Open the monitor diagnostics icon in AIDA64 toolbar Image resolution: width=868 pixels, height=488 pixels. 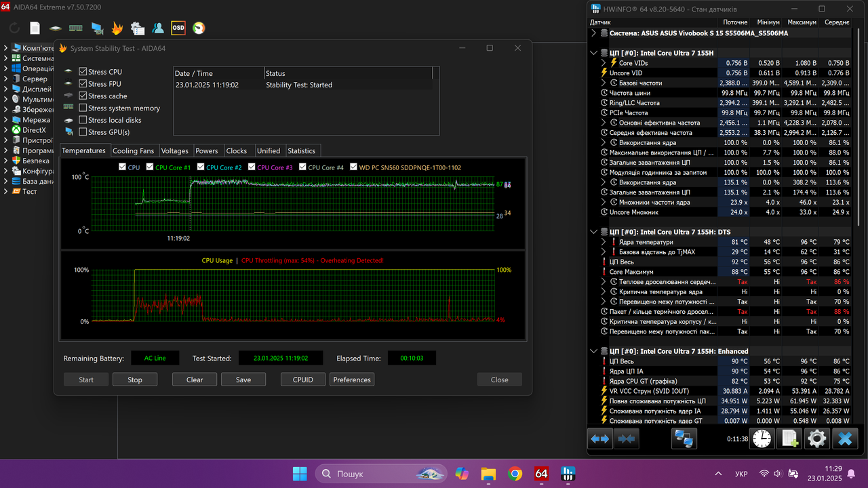pyautogui.click(x=97, y=28)
